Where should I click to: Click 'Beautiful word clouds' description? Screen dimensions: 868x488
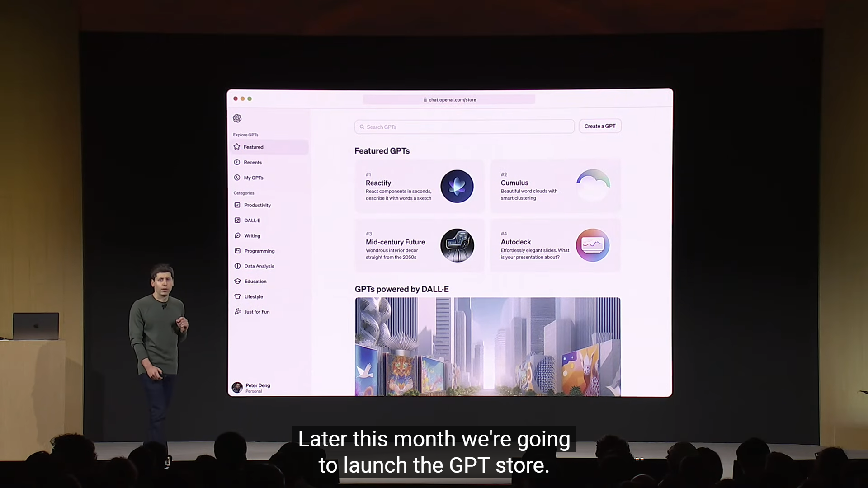(529, 195)
